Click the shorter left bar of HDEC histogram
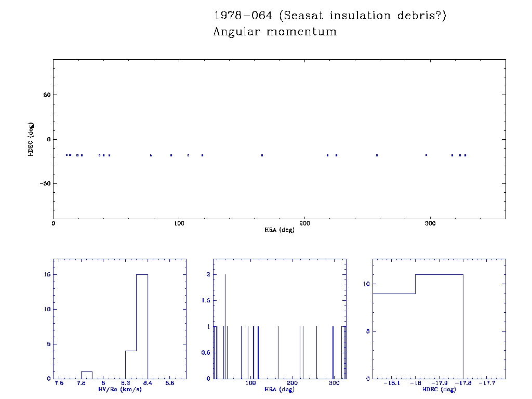Screen dimensions: 532x399 pos(394,337)
